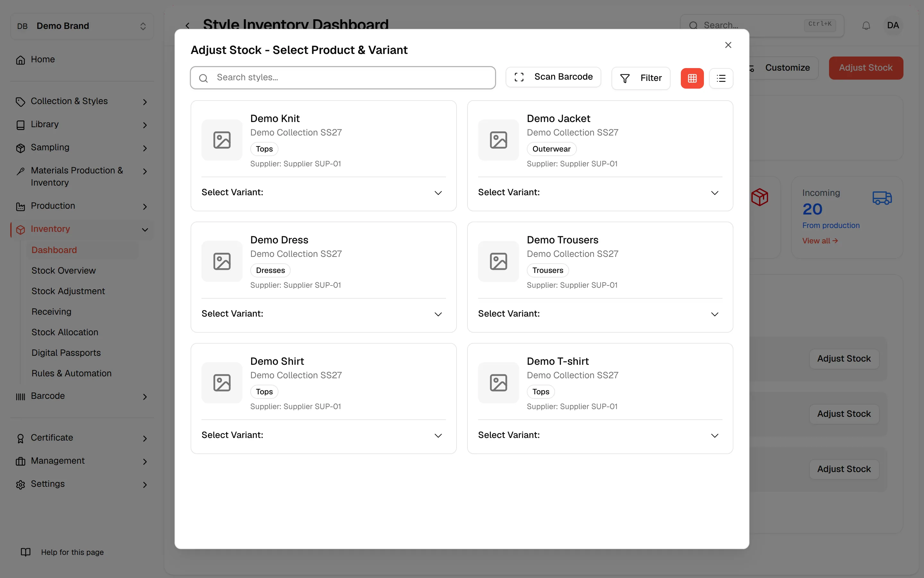The height and width of the screenshot is (578, 924).
Task: Expand the Sampling menu
Action: (x=82, y=148)
